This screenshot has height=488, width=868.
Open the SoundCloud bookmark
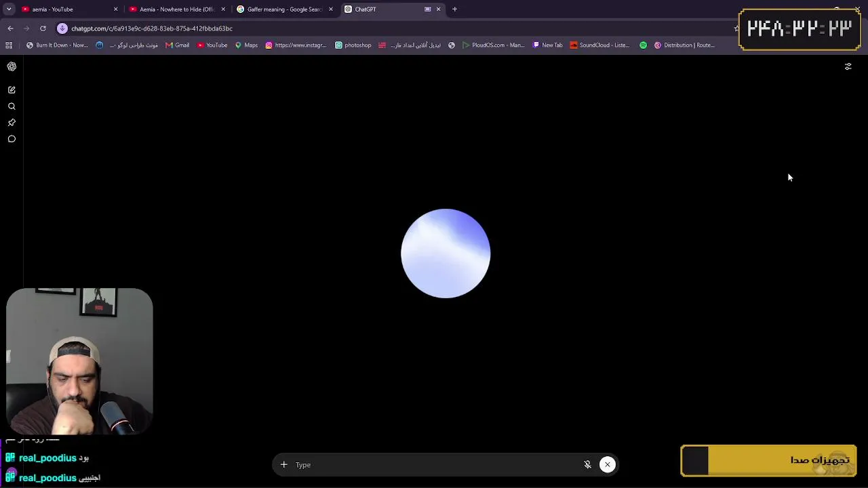(x=599, y=45)
